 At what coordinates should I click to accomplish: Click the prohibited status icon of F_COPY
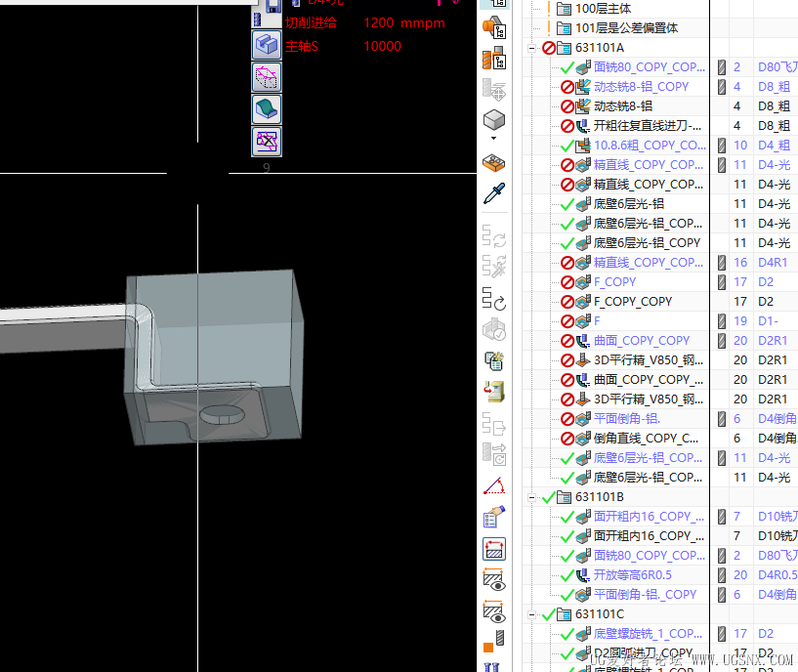click(567, 282)
